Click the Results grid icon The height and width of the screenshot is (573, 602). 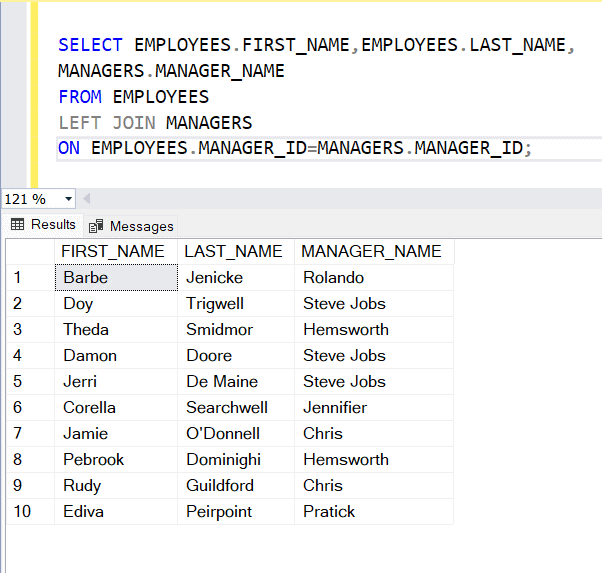click(x=17, y=224)
